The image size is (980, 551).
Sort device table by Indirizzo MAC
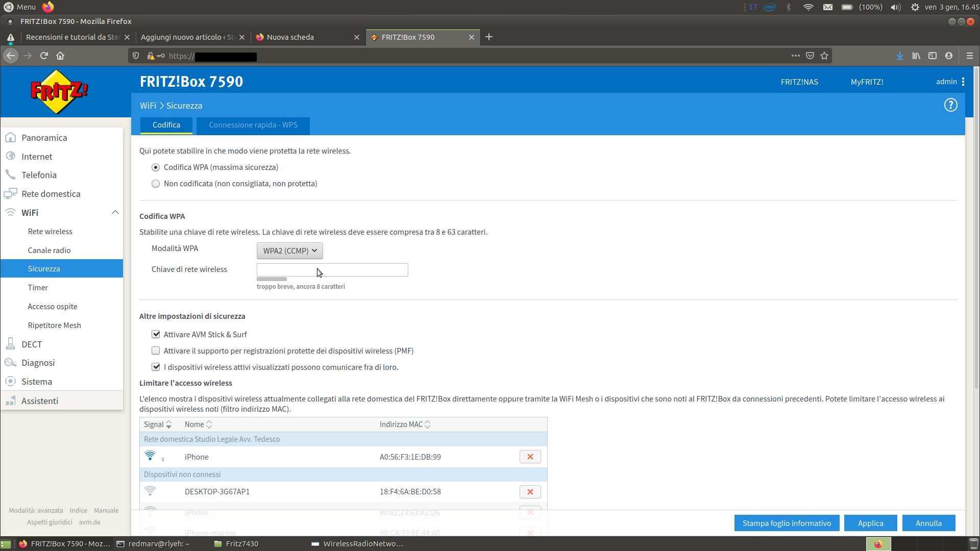405,424
